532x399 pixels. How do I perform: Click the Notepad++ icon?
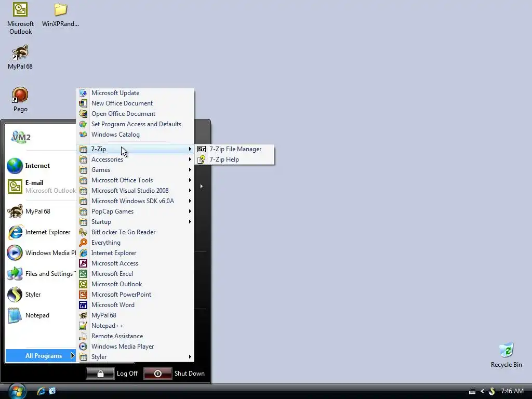tap(83, 326)
